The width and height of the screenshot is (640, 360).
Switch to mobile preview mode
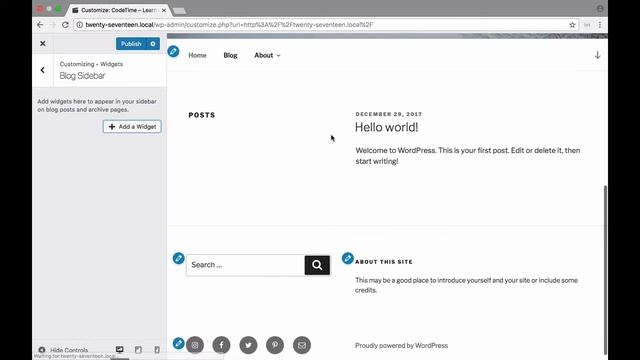[x=157, y=349]
